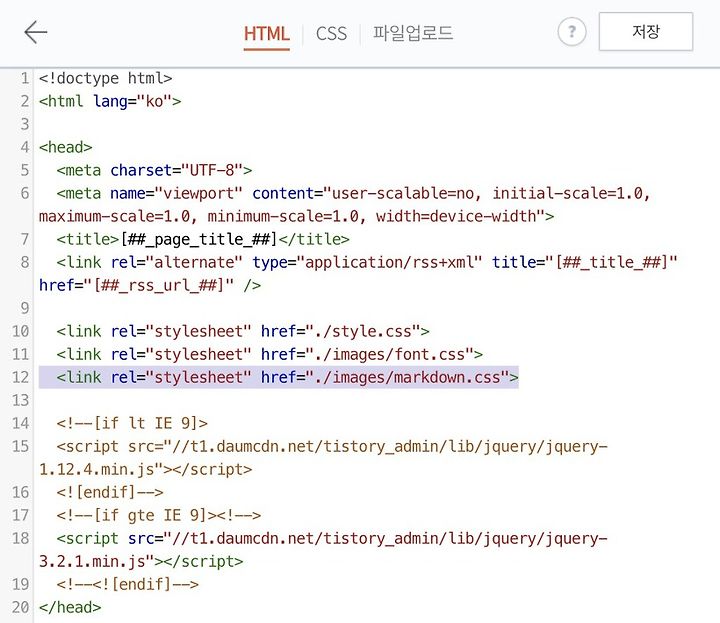
Task: Click the 저장 save button
Action: pyautogui.click(x=646, y=31)
